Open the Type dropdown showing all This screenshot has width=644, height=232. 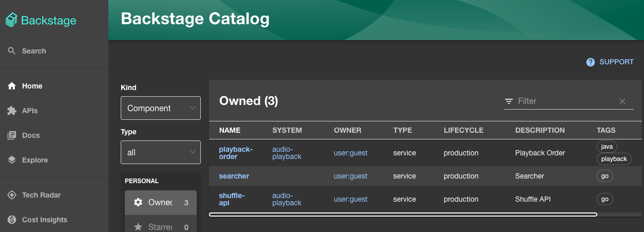click(161, 152)
